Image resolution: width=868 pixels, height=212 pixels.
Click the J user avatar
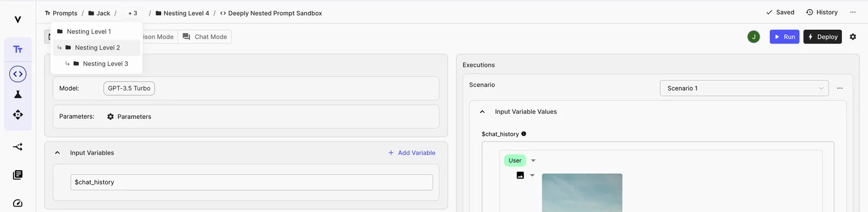(x=754, y=37)
